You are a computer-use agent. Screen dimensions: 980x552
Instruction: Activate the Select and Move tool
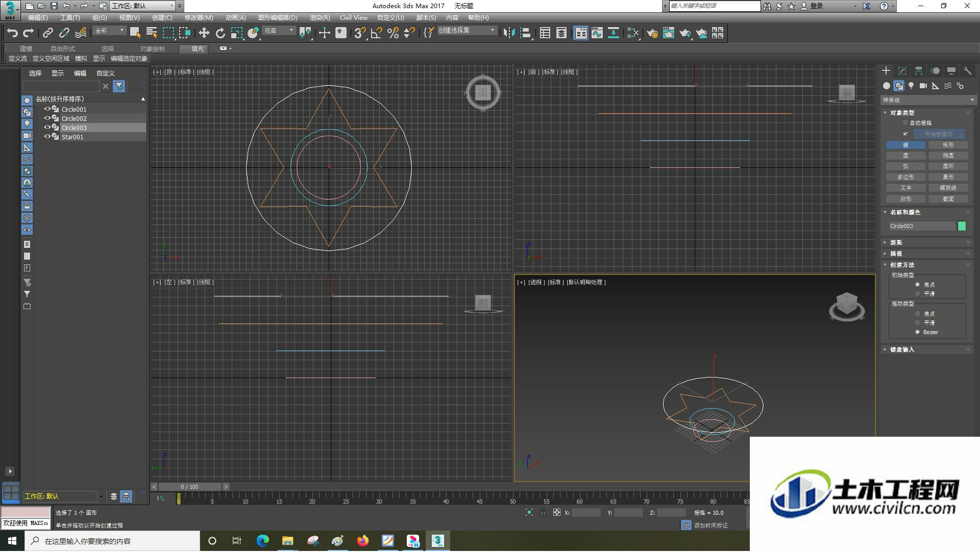tap(204, 33)
